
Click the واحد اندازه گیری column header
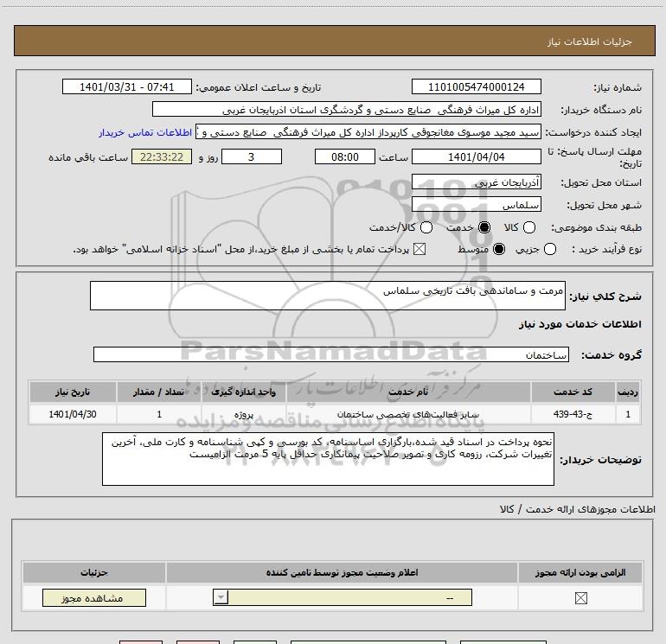click(x=244, y=392)
